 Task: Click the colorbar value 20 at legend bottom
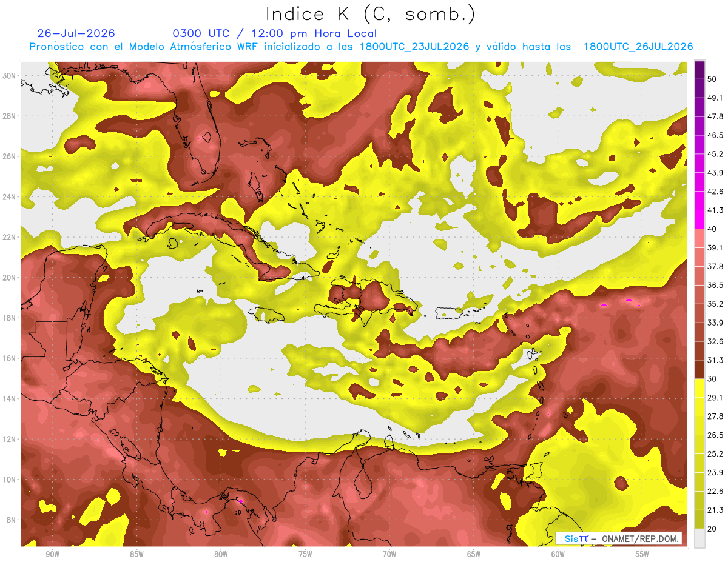click(713, 529)
